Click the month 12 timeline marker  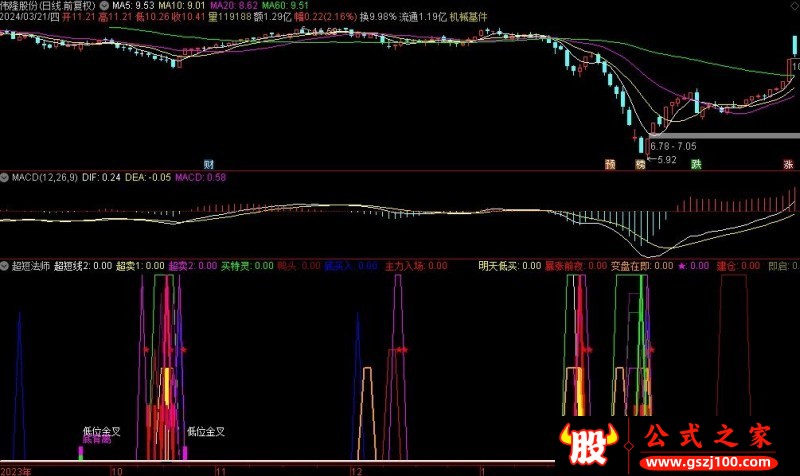click(356, 471)
